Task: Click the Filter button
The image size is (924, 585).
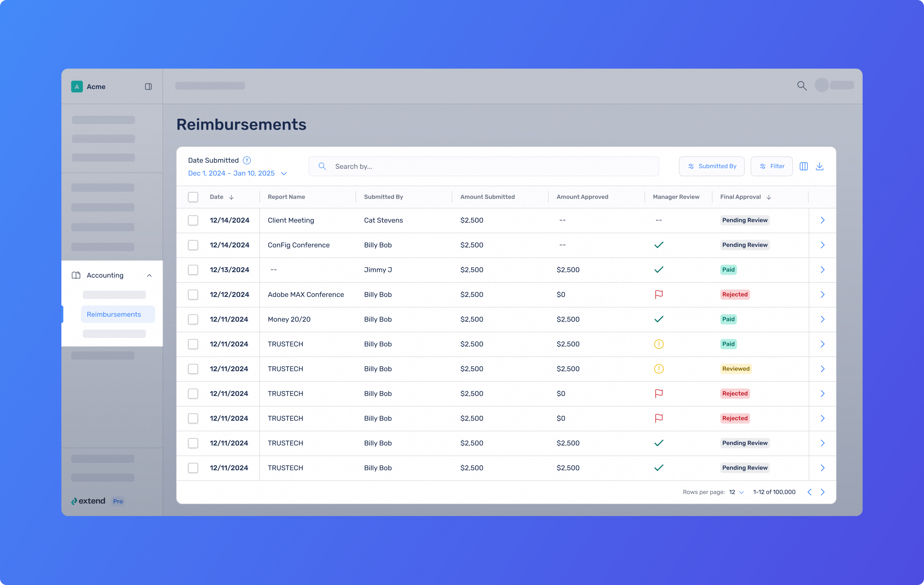Action: [x=771, y=166]
